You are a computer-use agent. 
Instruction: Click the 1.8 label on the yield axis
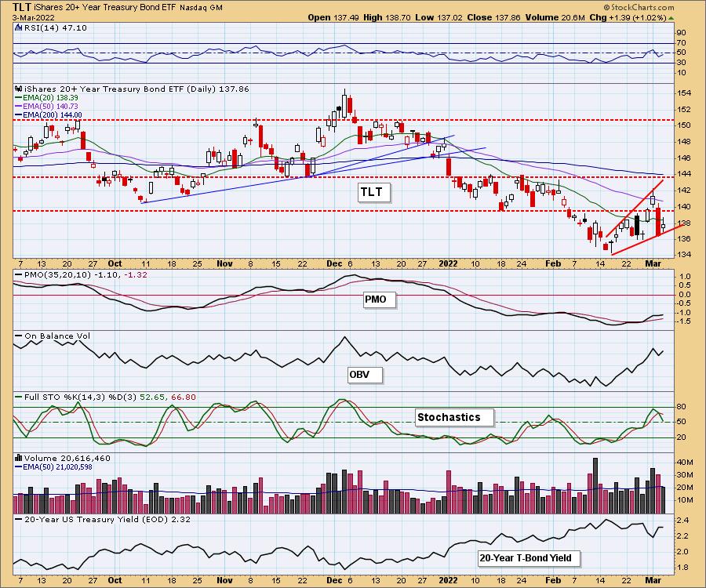coord(682,568)
